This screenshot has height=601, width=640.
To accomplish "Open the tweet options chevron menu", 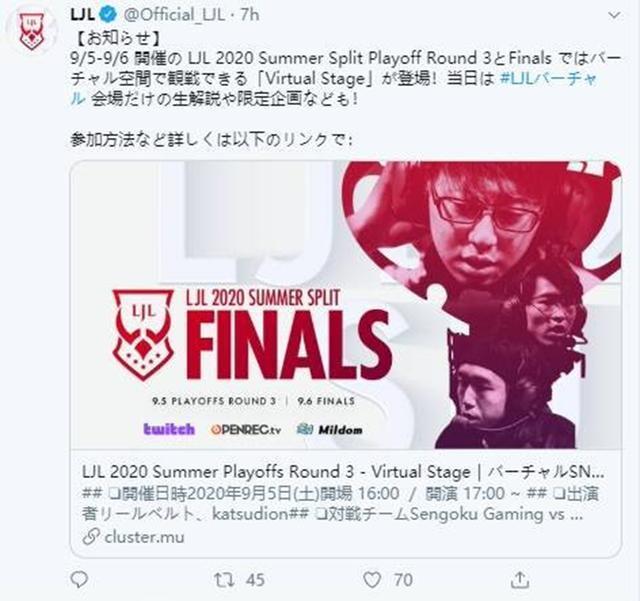I will point(614,16).
